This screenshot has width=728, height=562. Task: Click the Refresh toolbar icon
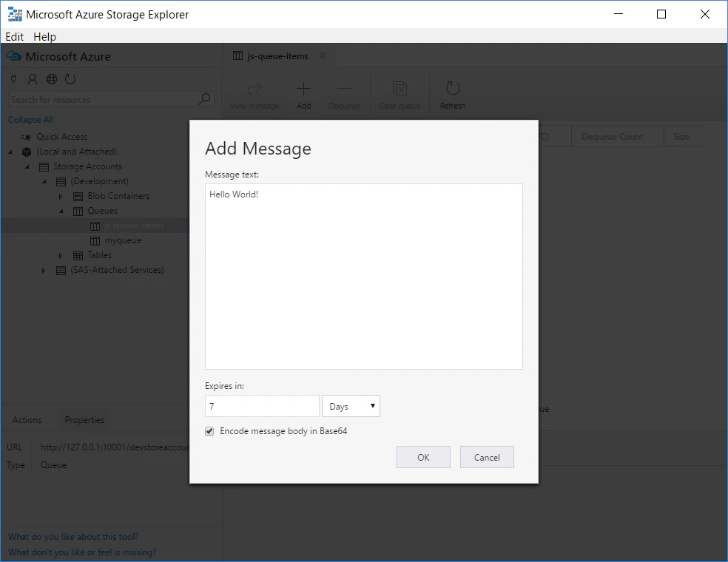[x=453, y=88]
